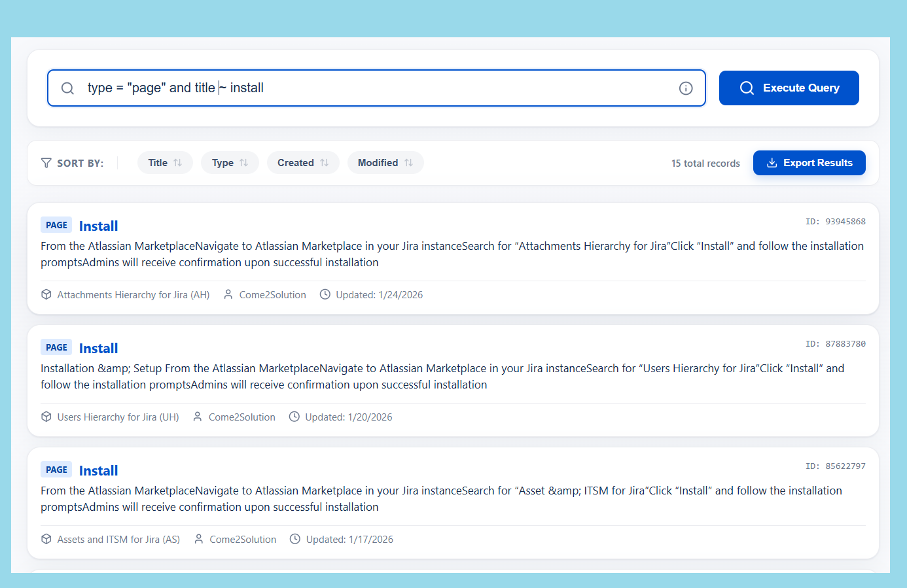The image size is (907, 588).
Task: Click the package icon for Users Hierarchy for Jira
Action: point(46,417)
